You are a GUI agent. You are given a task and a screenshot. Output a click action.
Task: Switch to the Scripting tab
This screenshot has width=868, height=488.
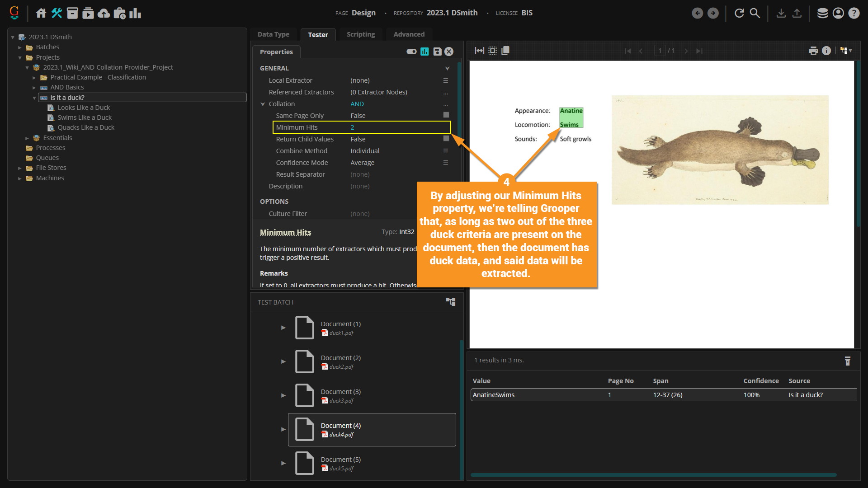click(360, 34)
